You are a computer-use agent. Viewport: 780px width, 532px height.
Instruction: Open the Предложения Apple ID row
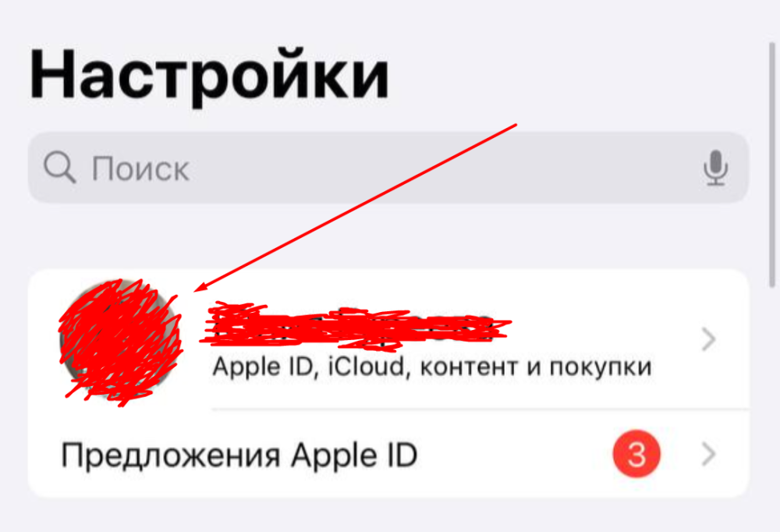(388, 454)
